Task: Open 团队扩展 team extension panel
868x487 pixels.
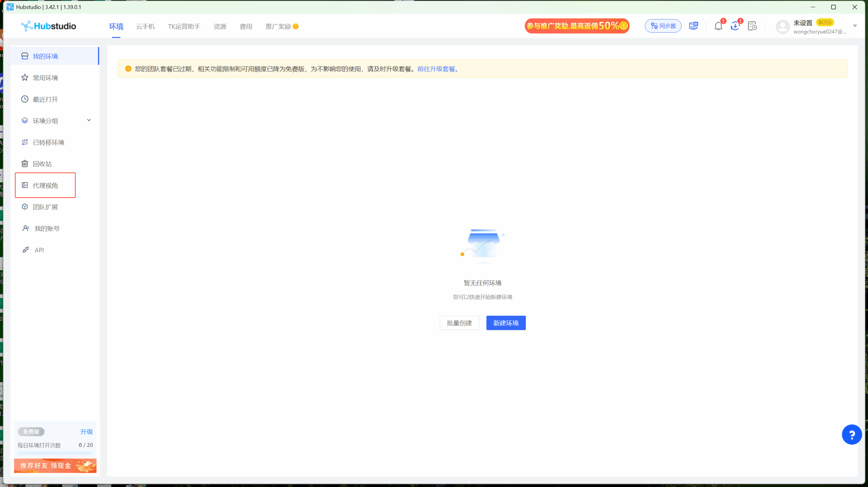Action: pyautogui.click(x=45, y=207)
